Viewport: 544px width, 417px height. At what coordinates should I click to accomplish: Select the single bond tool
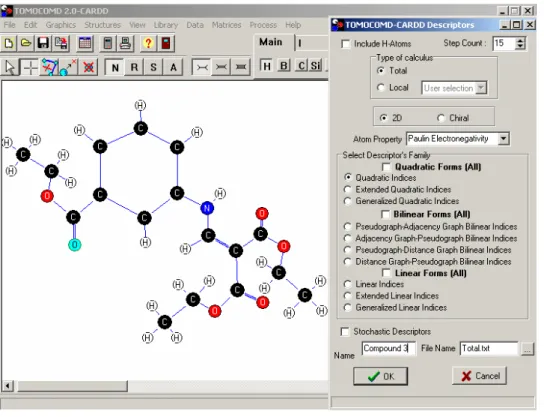tap(202, 67)
